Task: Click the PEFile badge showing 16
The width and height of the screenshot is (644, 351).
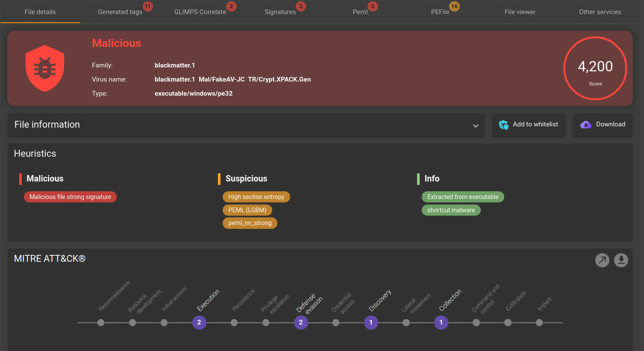Action: coord(454,6)
